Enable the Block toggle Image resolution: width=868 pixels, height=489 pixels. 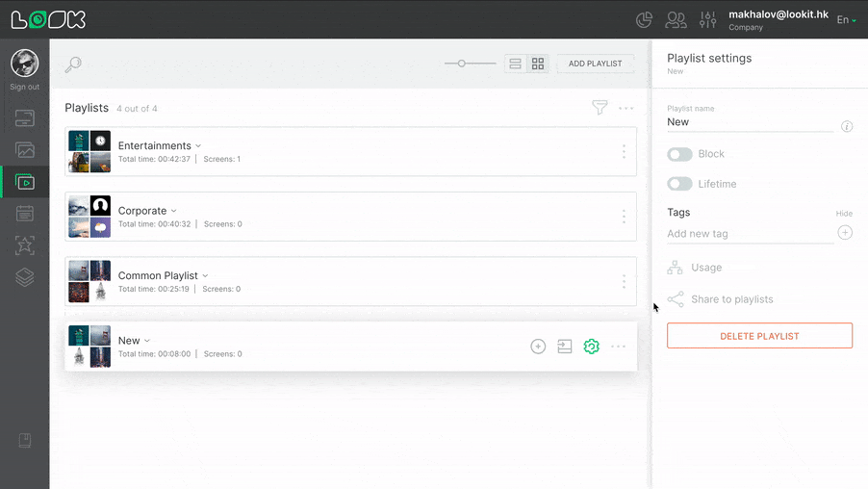click(x=679, y=154)
